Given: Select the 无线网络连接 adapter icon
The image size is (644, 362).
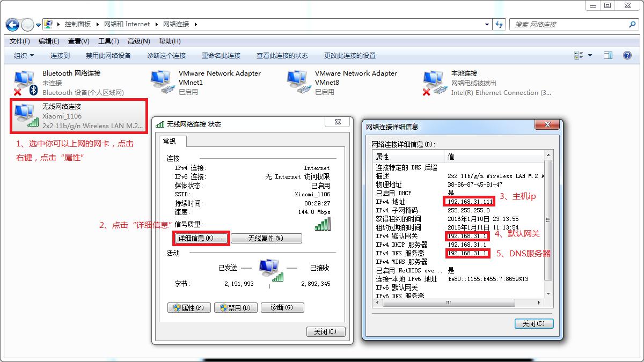Looking at the screenshot, I should (26, 116).
